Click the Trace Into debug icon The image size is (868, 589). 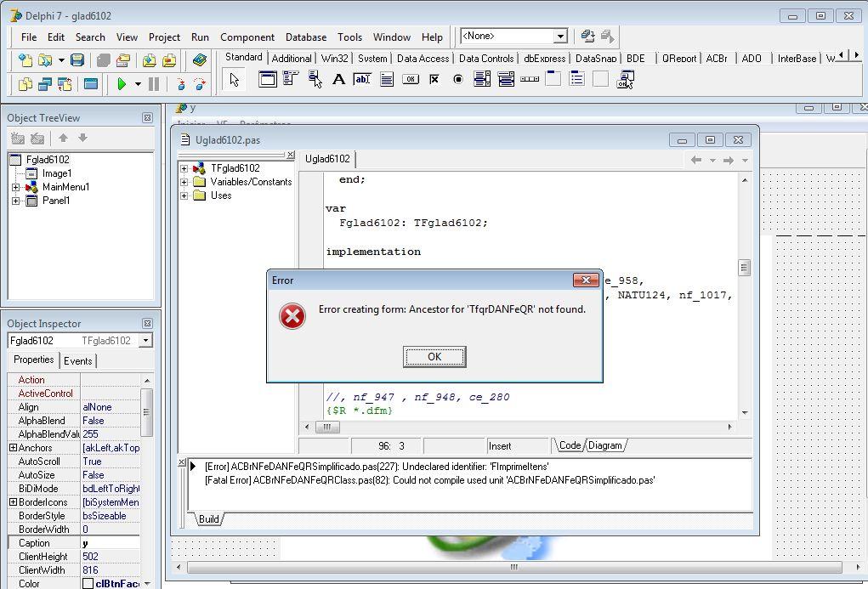180,84
